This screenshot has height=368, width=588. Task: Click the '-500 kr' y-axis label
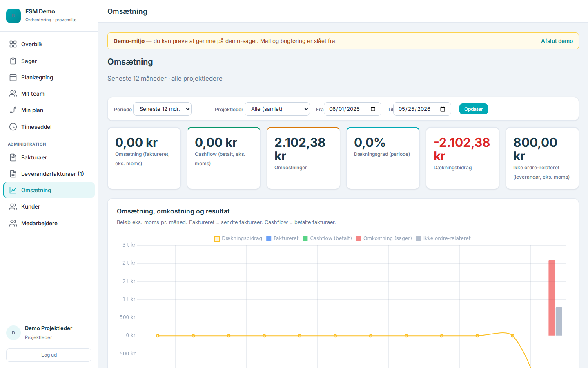pos(127,354)
